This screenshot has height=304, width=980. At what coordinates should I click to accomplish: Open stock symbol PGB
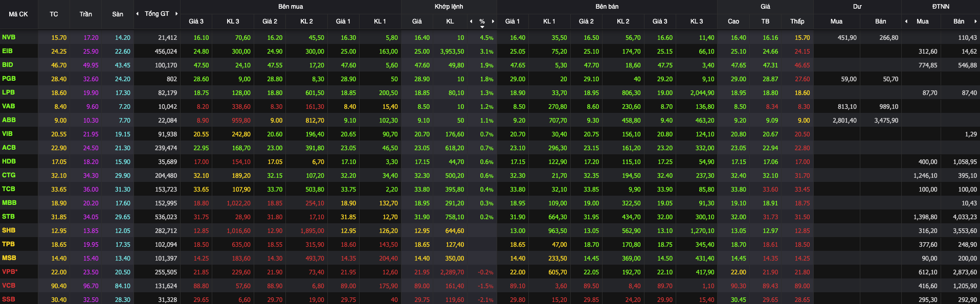9,79
